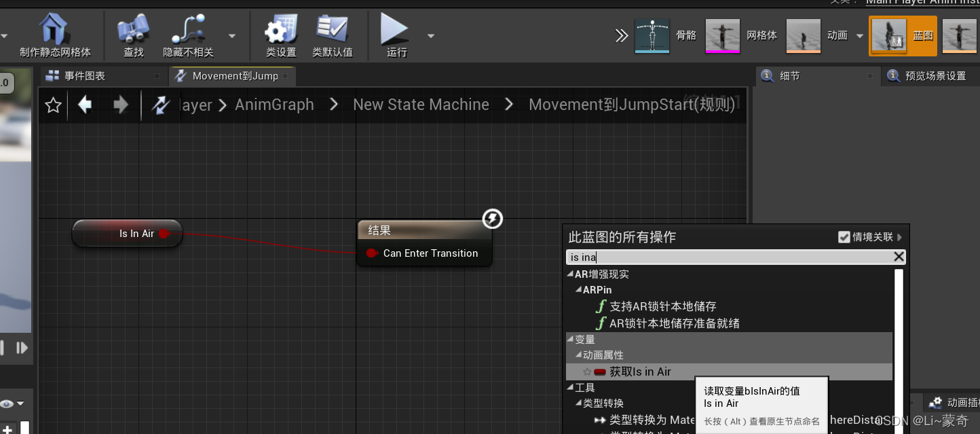Click the Hide Unrelated (隐藏不相关) icon
The image size is (980, 434).
188,36
